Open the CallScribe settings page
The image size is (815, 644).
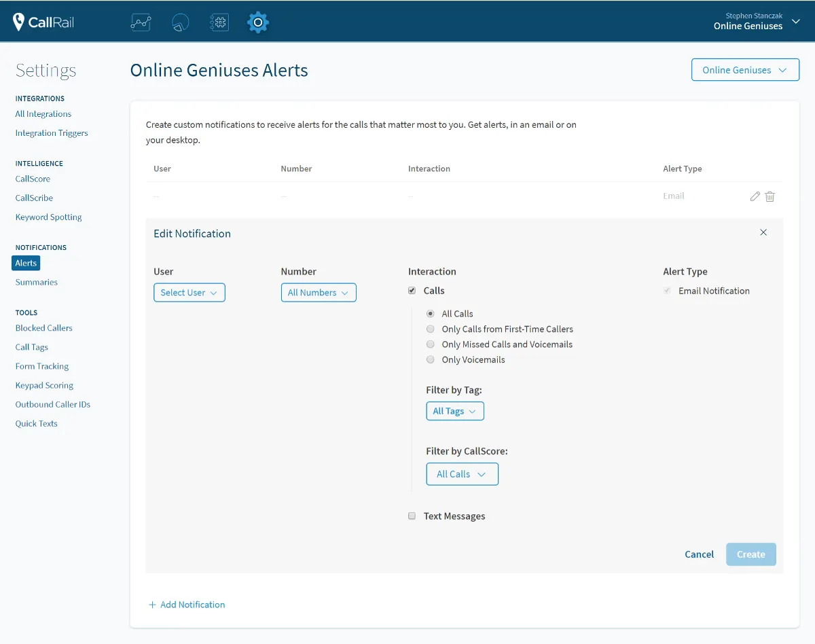click(x=34, y=198)
